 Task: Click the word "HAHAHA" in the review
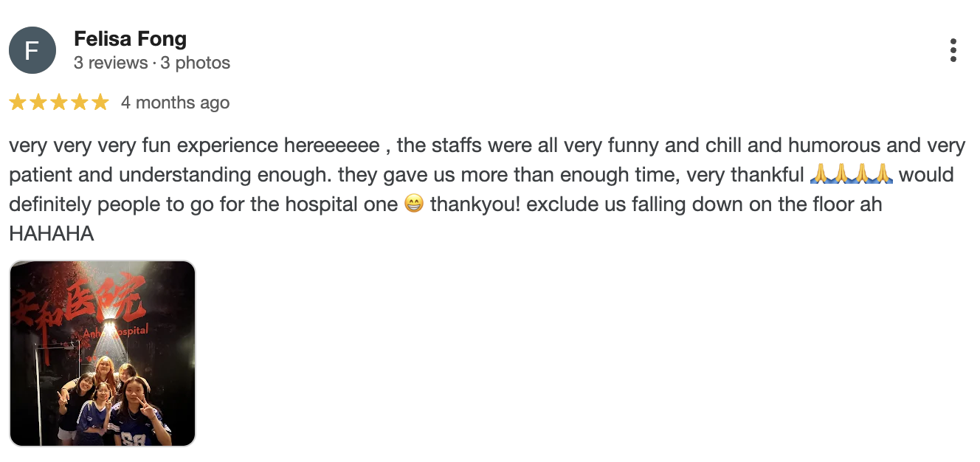pyautogui.click(x=51, y=234)
